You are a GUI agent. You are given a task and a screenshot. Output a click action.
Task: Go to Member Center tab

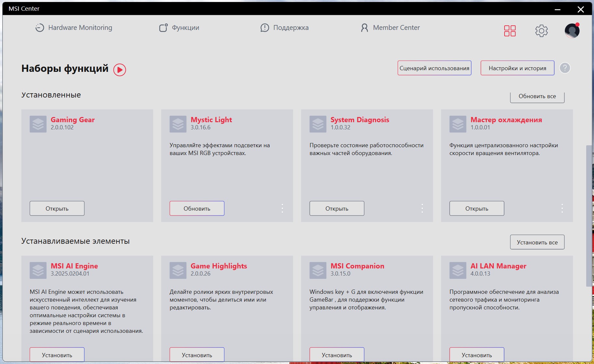pyautogui.click(x=390, y=28)
